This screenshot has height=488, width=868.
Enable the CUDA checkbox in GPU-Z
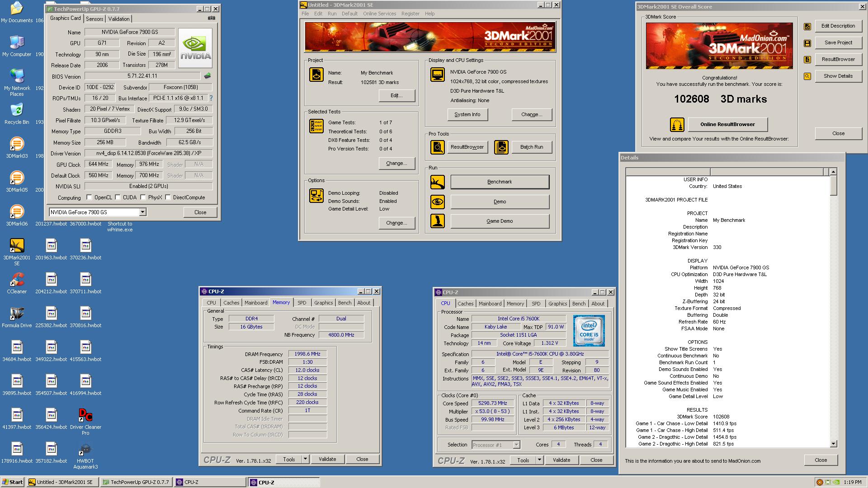[118, 197]
